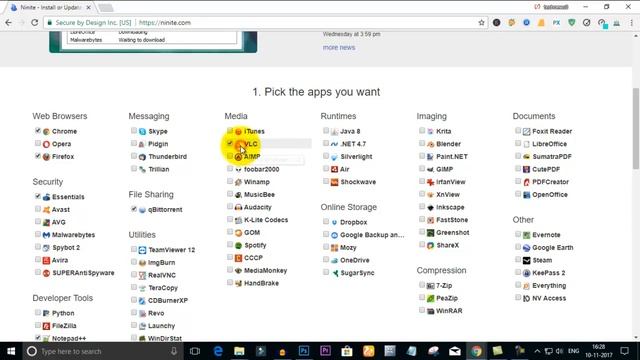Go back with the back arrow
This screenshot has height=360, width=640.
tap(9, 23)
